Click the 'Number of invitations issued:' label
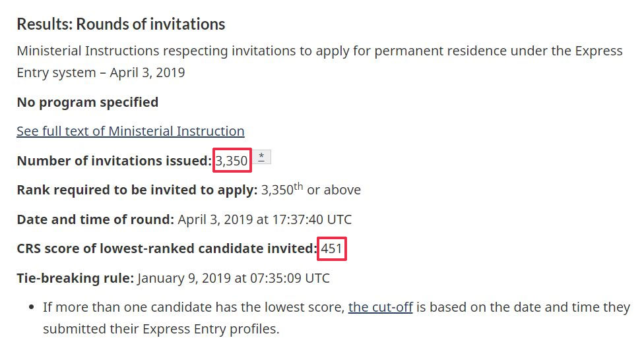The height and width of the screenshot is (344, 644). coord(113,161)
